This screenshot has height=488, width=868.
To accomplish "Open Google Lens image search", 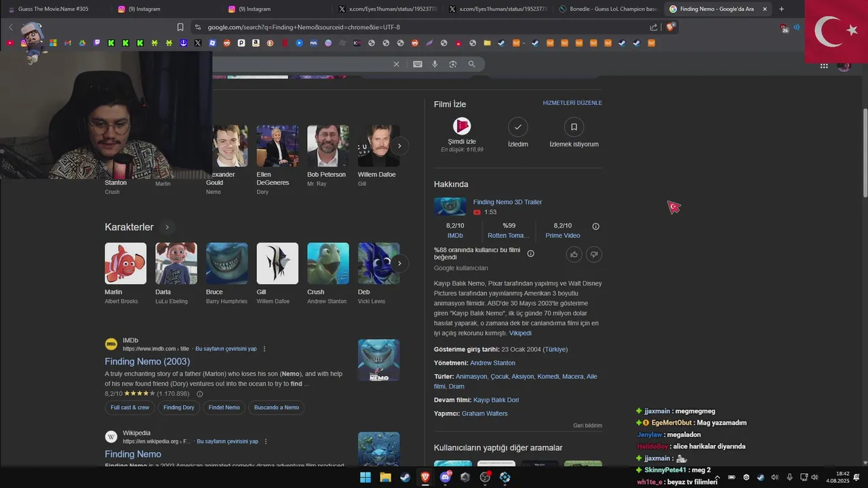I will 453,64.
